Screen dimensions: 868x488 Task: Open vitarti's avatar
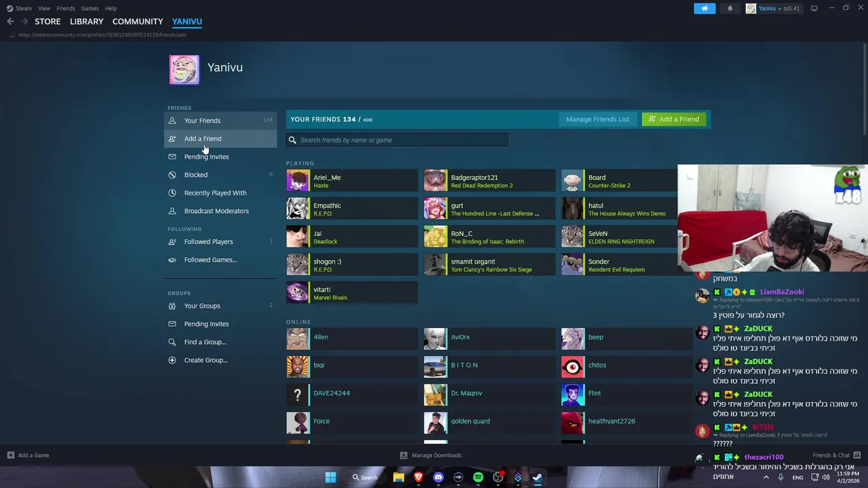298,293
